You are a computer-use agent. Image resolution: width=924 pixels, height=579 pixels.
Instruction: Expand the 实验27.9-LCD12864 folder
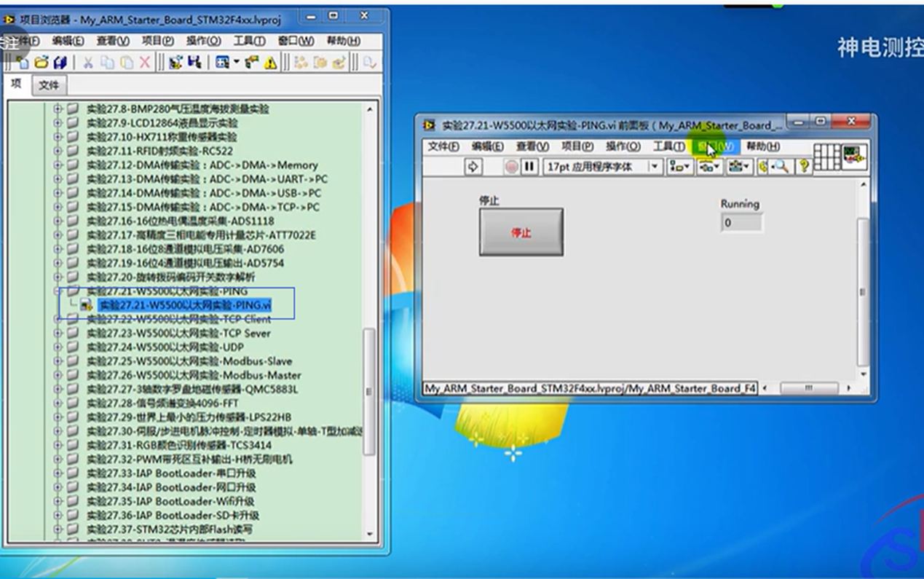tap(58, 122)
